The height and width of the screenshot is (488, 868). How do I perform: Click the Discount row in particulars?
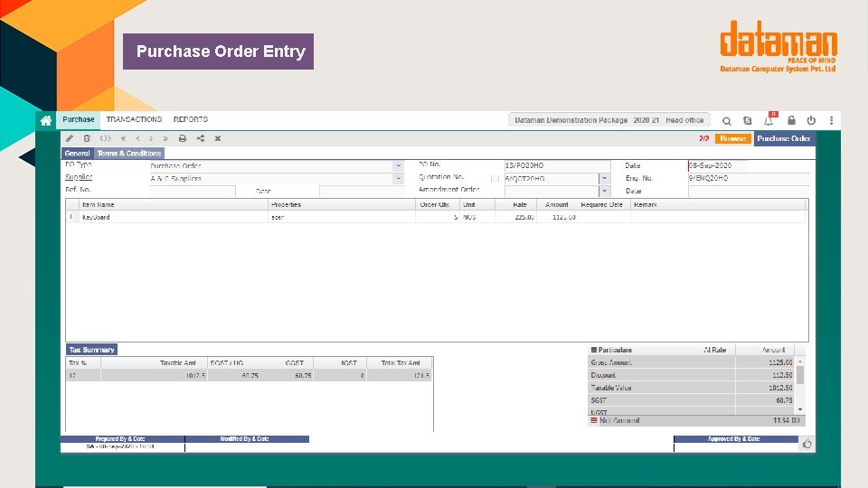pyautogui.click(x=692, y=375)
